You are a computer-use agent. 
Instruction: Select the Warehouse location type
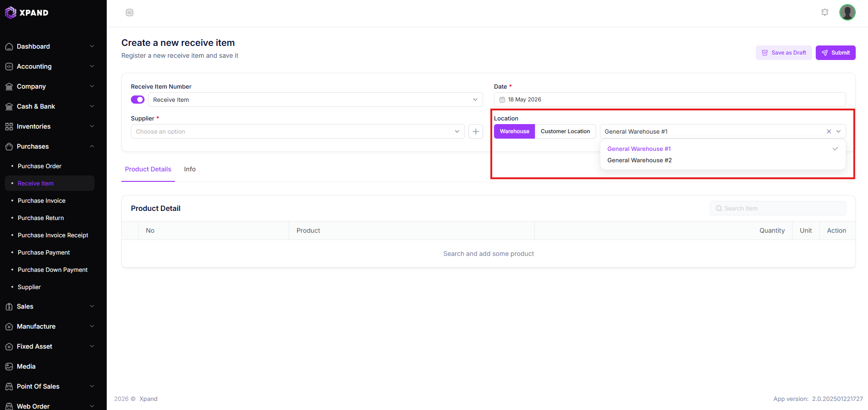[514, 131]
